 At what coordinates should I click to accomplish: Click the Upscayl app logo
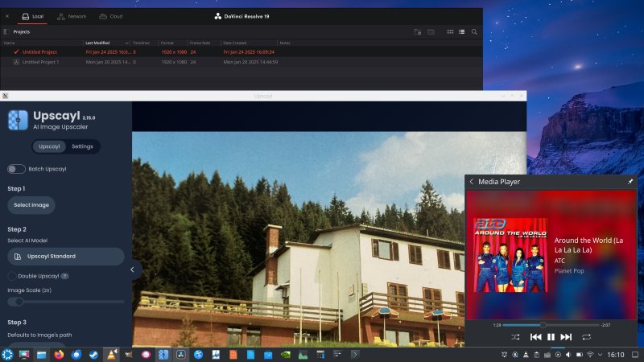(18, 120)
